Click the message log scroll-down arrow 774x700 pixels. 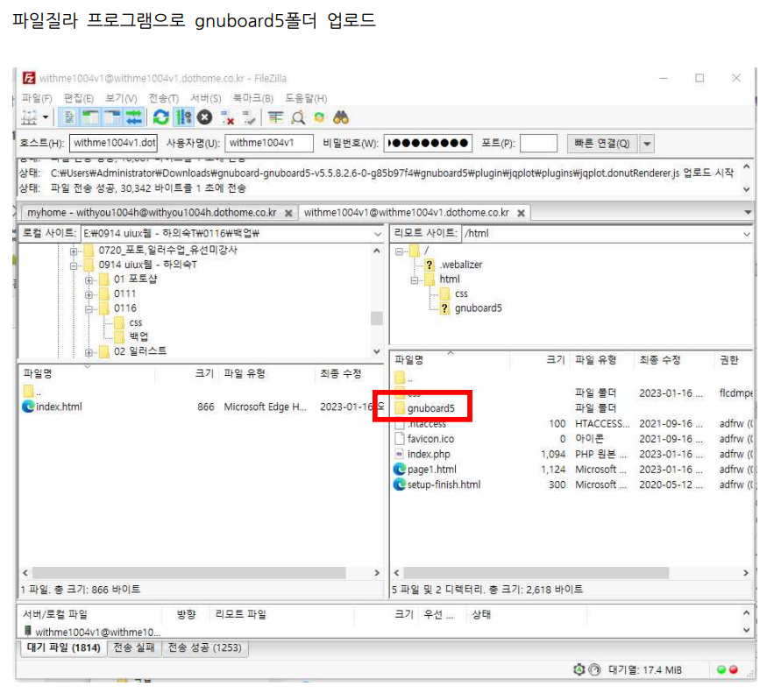click(746, 189)
